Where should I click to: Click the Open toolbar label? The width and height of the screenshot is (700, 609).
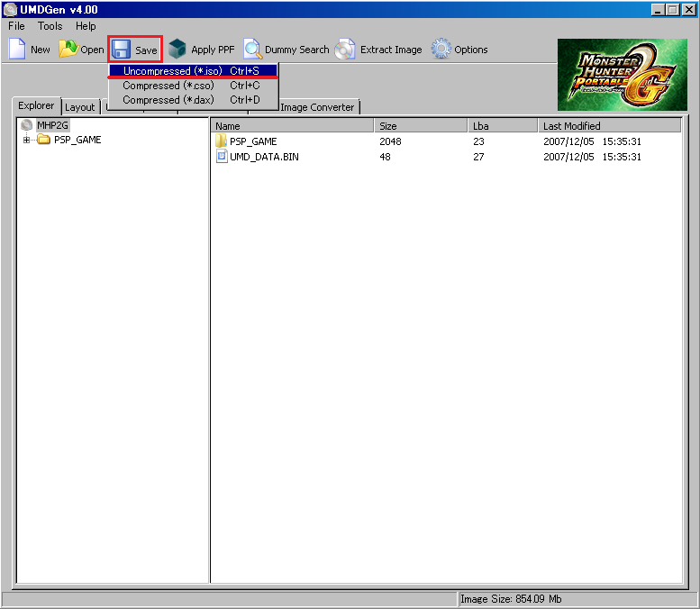pos(92,50)
